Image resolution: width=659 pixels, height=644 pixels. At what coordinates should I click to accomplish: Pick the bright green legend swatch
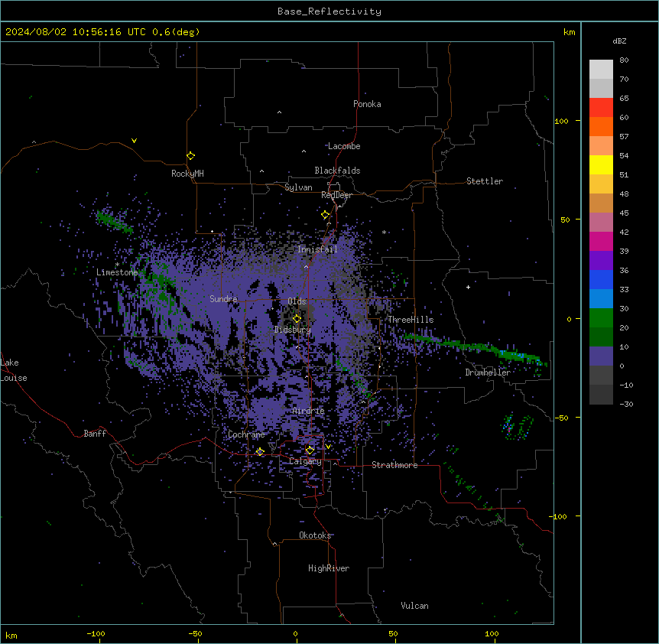pos(601,318)
